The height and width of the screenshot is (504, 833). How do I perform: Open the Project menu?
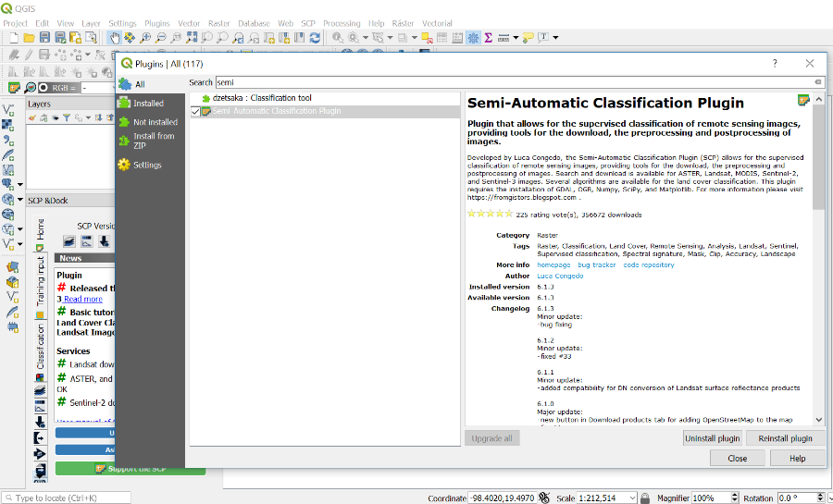15,23
